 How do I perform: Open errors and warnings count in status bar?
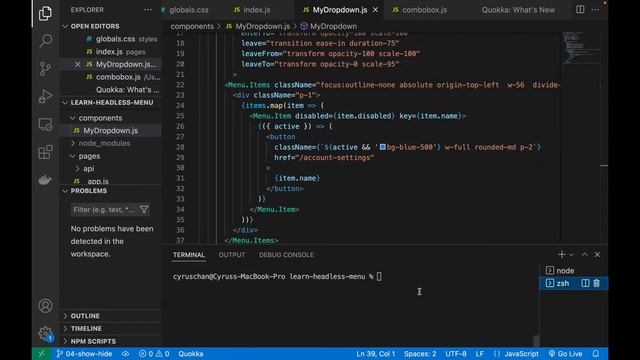154,354
